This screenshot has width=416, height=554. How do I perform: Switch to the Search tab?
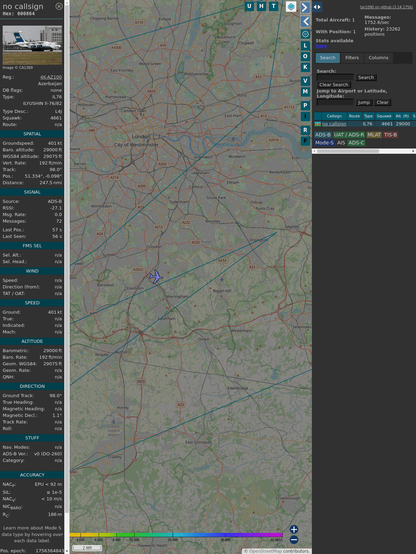click(x=328, y=58)
